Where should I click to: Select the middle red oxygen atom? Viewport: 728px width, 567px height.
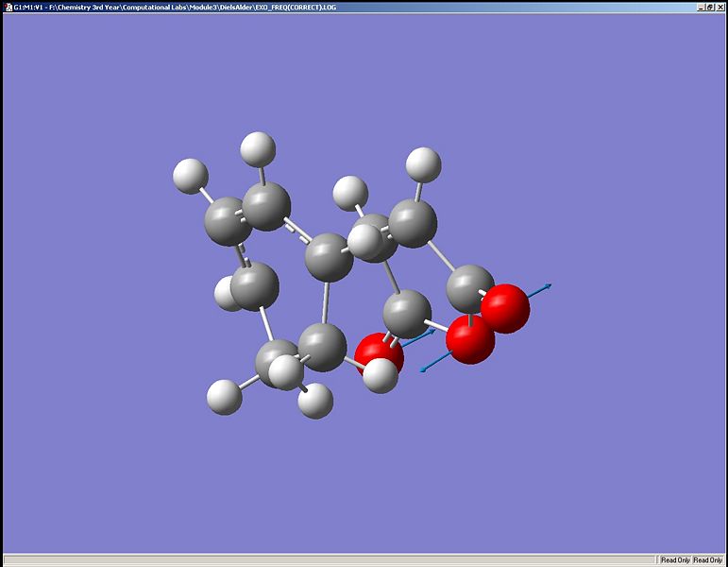470,339
